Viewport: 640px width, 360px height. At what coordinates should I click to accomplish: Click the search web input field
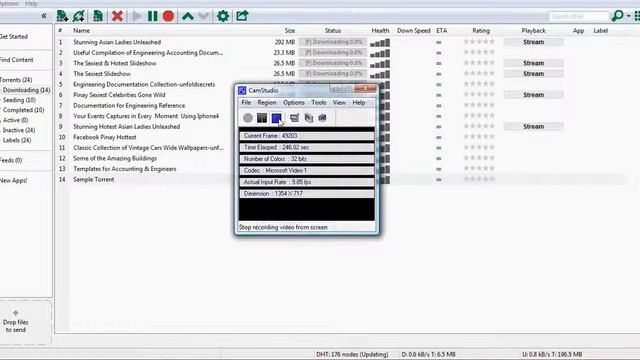click(x=578, y=16)
